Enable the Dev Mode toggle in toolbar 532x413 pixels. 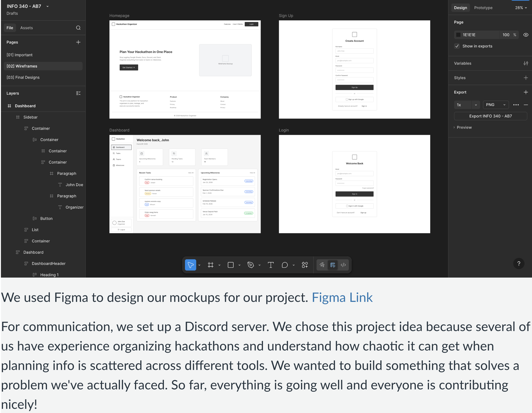coord(333,265)
